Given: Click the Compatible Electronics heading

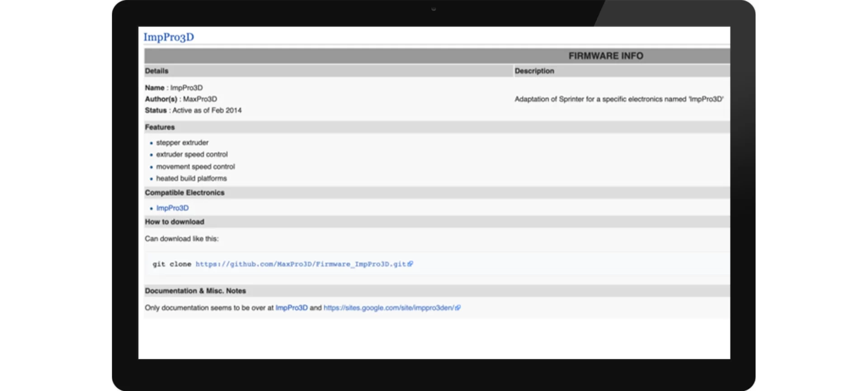Looking at the screenshot, I should click(x=184, y=193).
